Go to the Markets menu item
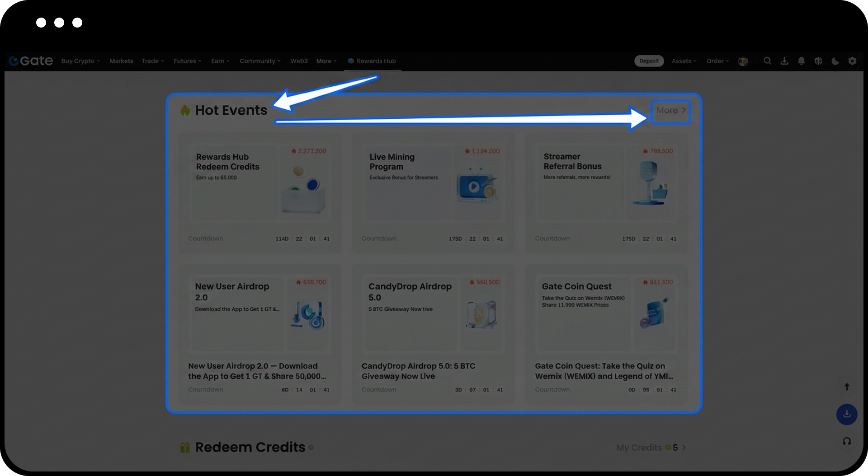The height and width of the screenshot is (476, 868). click(x=121, y=61)
